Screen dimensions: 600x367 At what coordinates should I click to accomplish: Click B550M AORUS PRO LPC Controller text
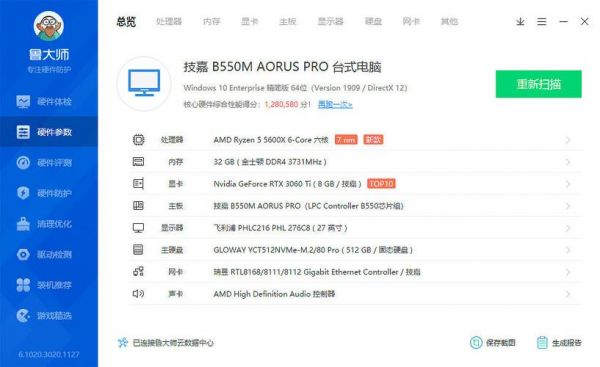click(x=308, y=206)
